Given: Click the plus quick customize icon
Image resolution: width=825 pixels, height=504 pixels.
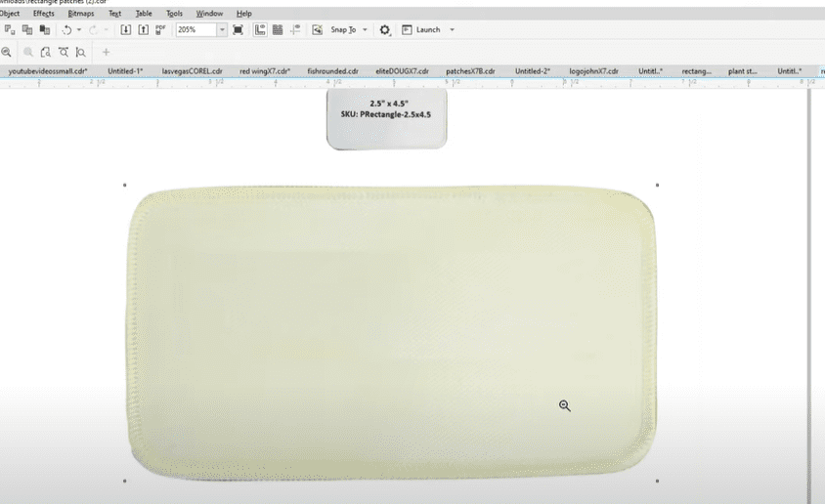Looking at the screenshot, I should point(106,52).
